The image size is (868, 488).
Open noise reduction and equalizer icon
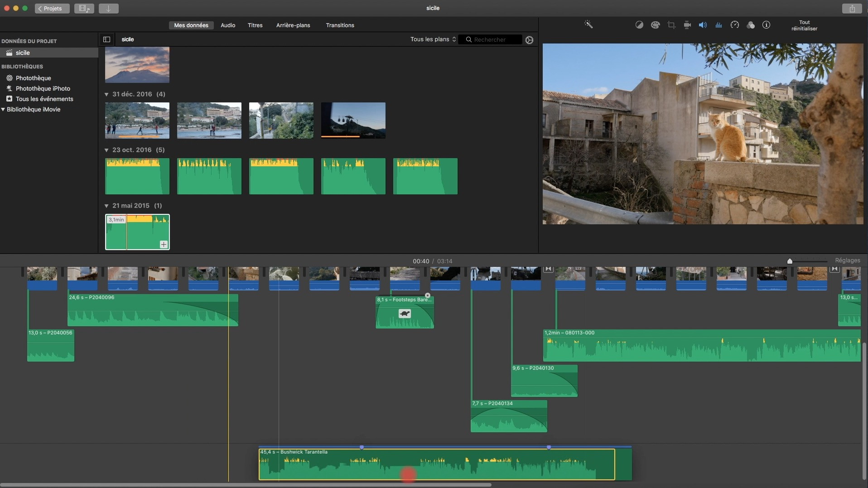[719, 25]
